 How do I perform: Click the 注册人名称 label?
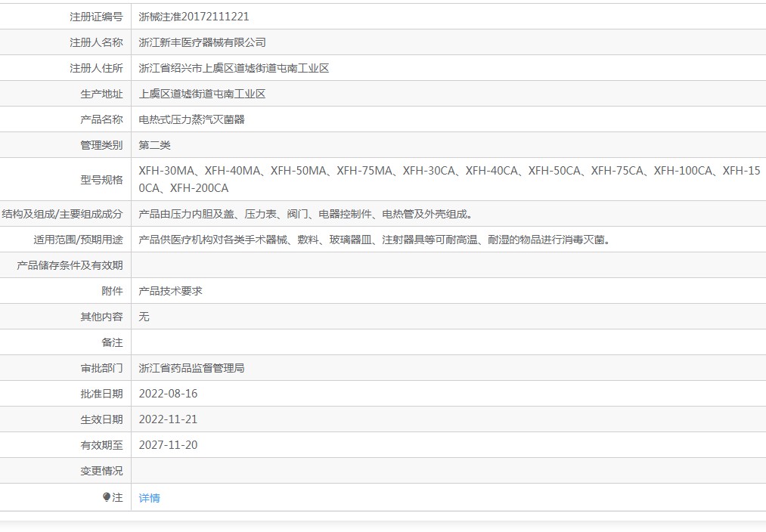[96, 42]
